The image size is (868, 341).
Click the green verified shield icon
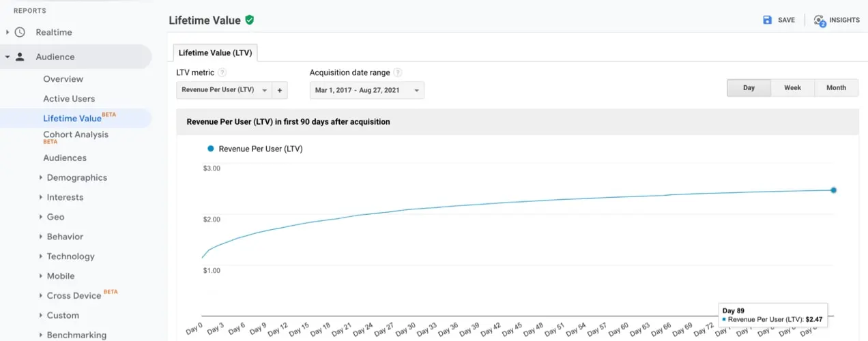pyautogui.click(x=250, y=20)
